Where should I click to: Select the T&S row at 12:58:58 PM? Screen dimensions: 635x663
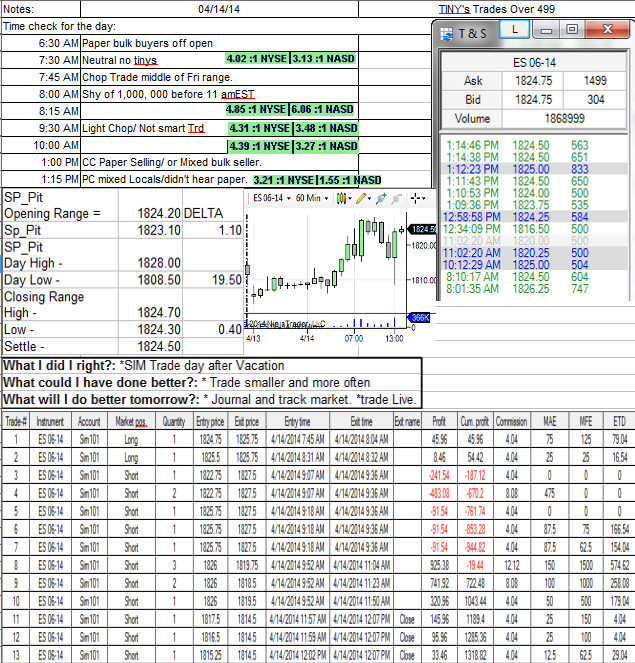[x=534, y=217]
